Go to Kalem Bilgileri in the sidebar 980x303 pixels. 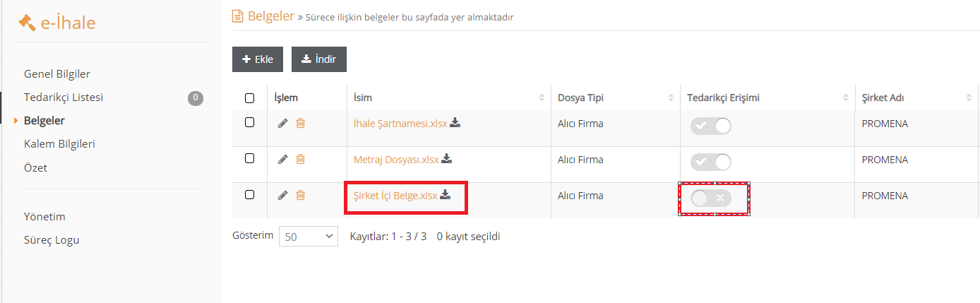pyautogui.click(x=59, y=144)
